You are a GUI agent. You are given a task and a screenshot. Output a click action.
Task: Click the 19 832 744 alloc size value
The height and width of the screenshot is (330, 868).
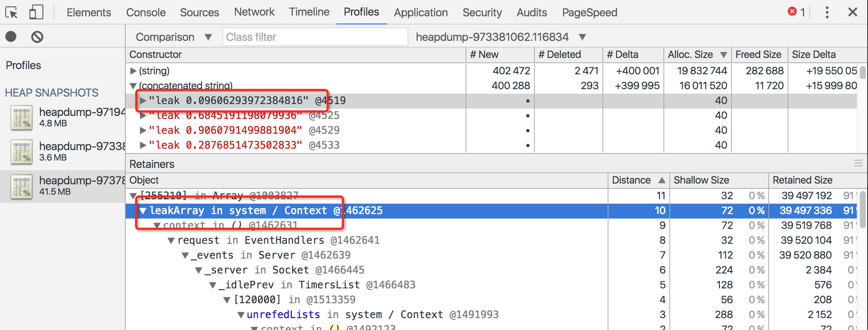coord(702,71)
